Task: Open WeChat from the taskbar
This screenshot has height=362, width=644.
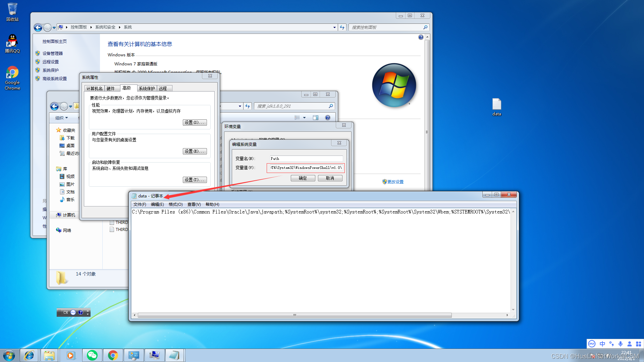Action: click(92, 355)
